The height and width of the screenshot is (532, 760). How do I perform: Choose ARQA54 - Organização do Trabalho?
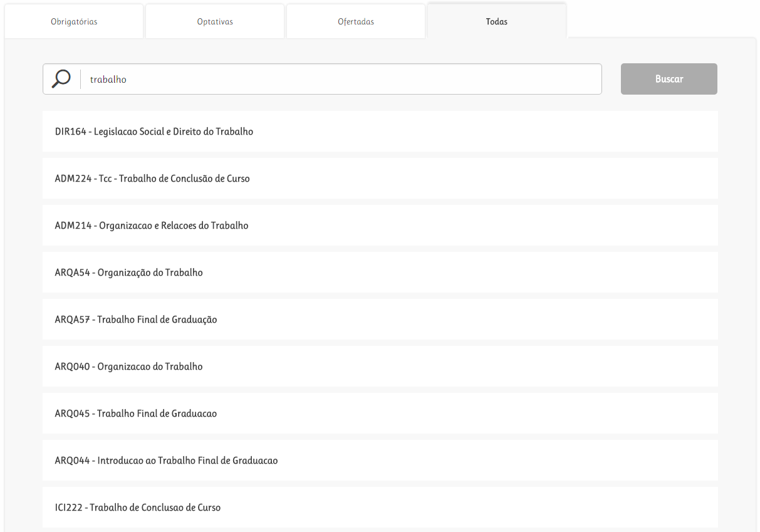tap(380, 273)
